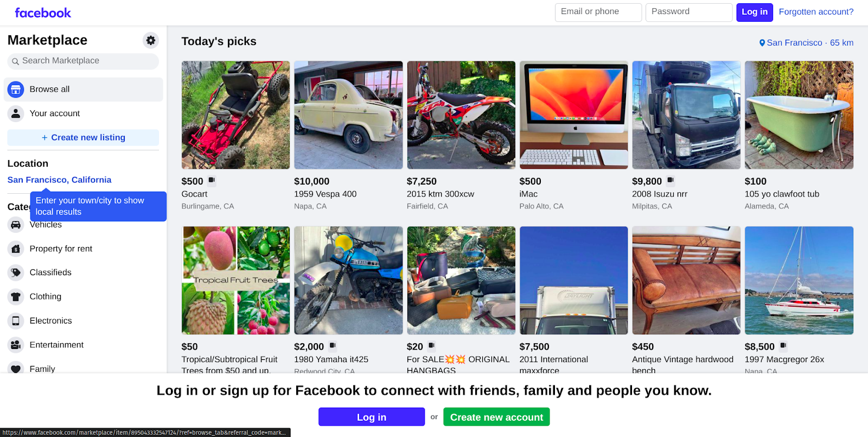Click the Search Marketplace field

[x=82, y=61]
